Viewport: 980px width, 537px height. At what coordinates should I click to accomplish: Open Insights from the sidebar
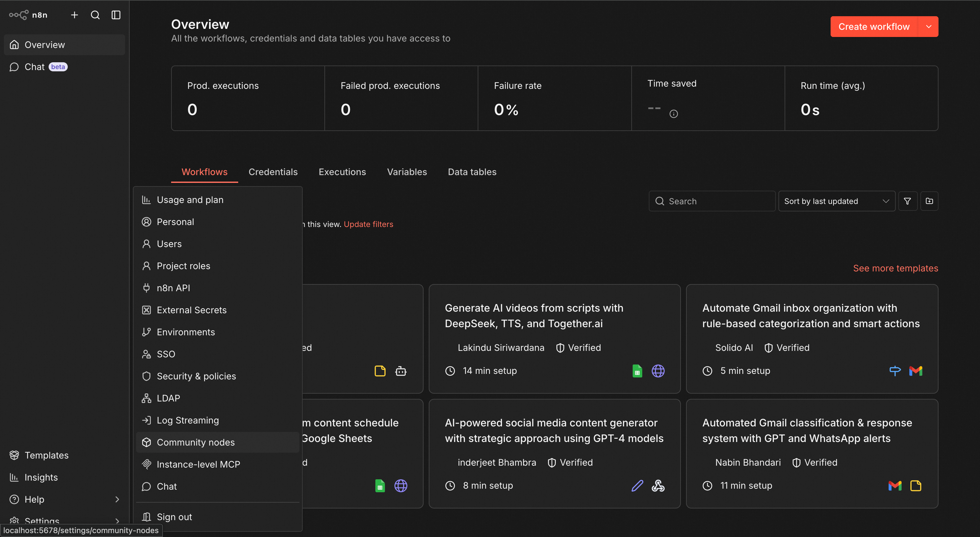41,477
